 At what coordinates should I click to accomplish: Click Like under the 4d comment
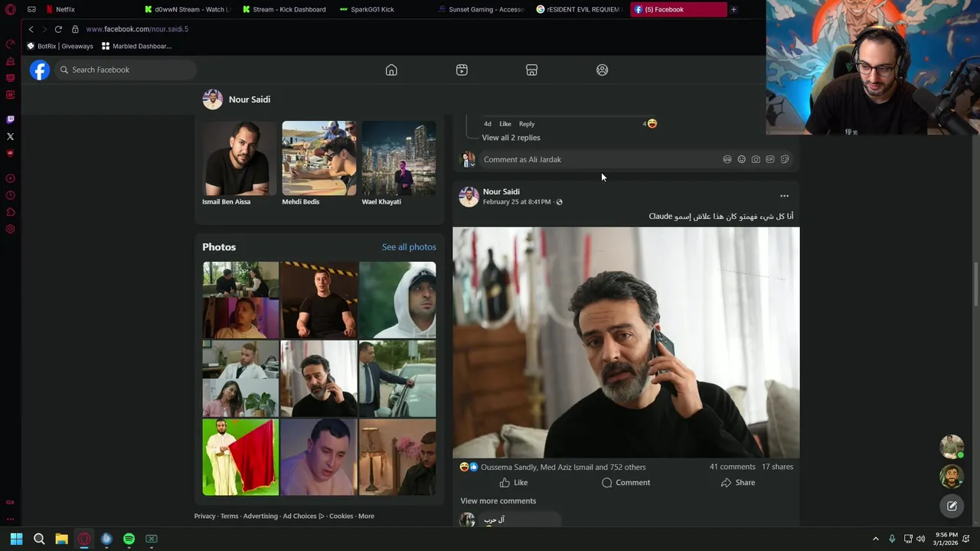point(505,124)
